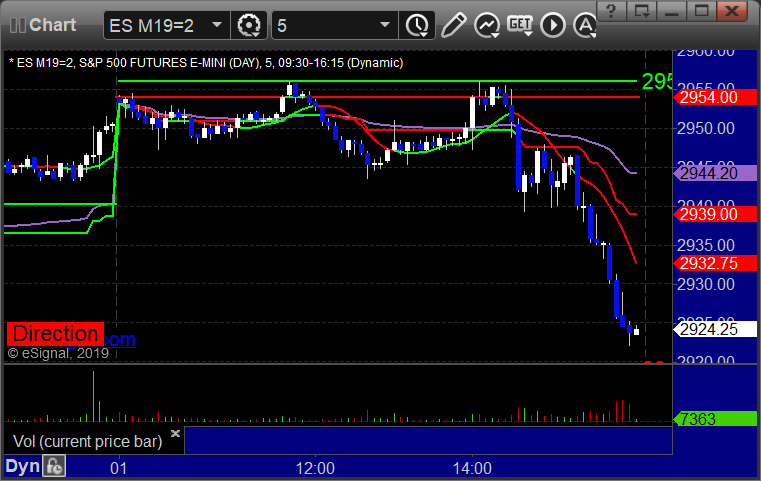Click the 2935.00 price axis label
Image resolution: width=761 pixels, height=481 pixels.
706,245
